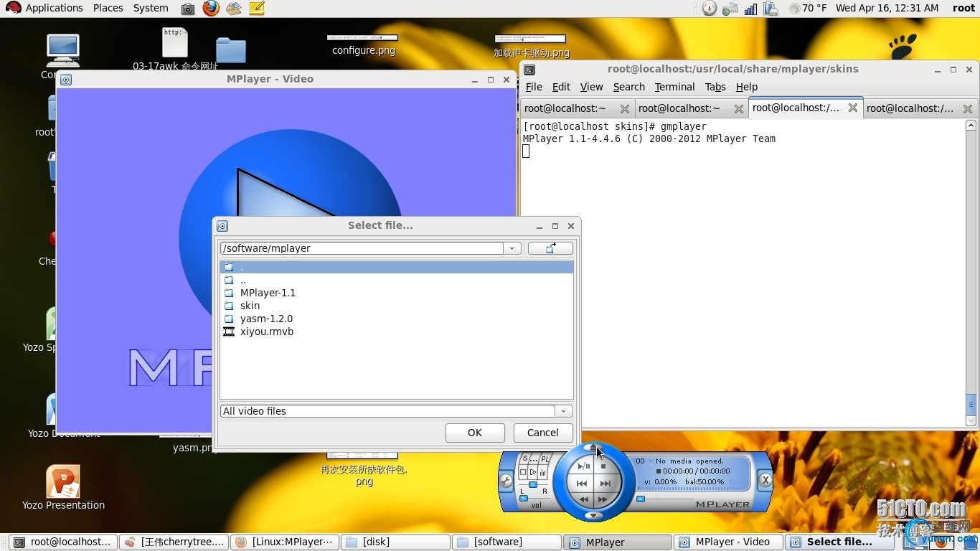
Task: Open the terminal File menu
Action: 534,87
